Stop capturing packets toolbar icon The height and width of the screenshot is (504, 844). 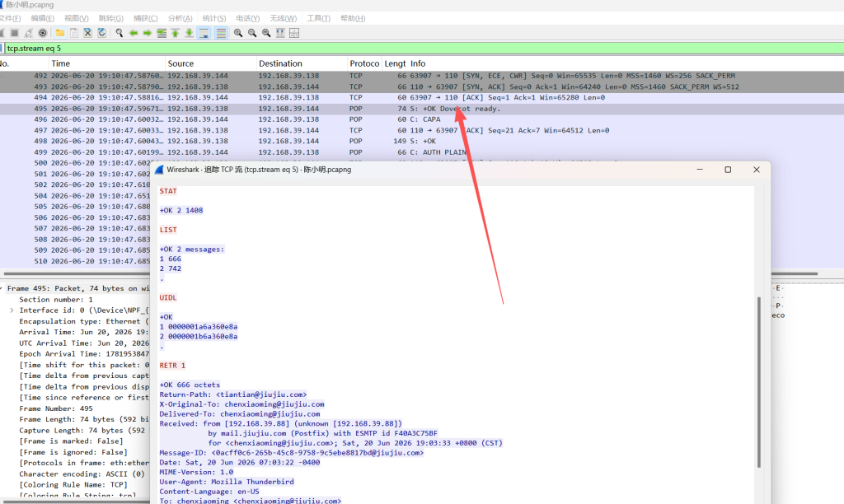pos(15,33)
